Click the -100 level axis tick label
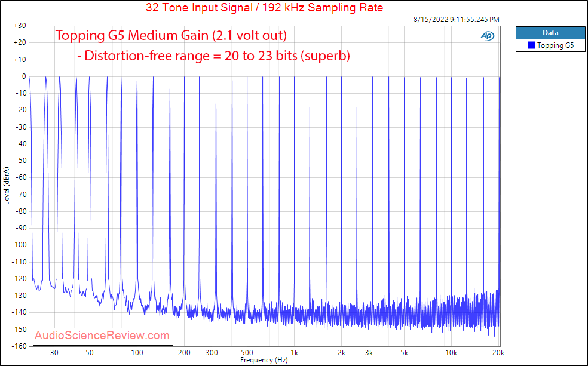The image size is (588, 366). [x=19, y=245]
